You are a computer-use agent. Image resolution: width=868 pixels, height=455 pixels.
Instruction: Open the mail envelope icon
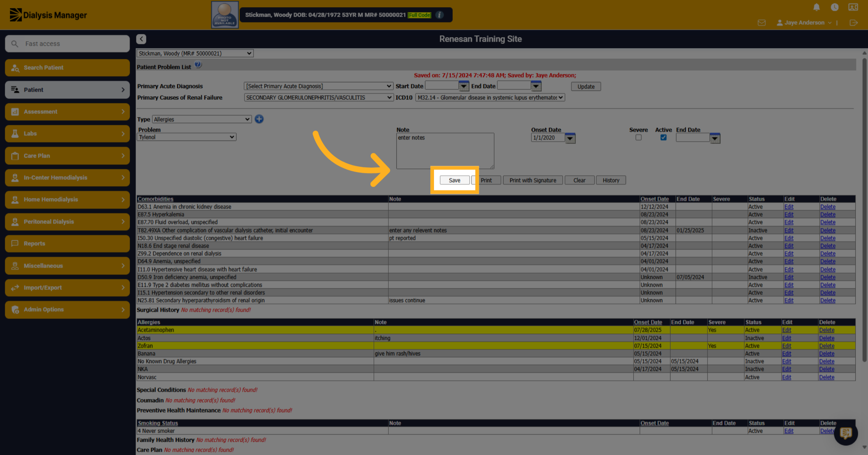pos(761,23)
